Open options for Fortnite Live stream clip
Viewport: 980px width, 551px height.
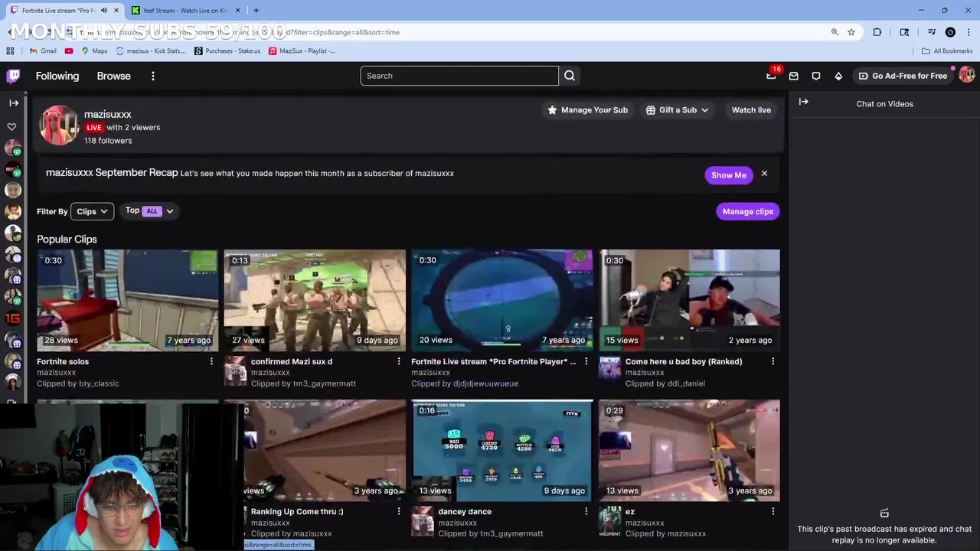tap(586, 361)
